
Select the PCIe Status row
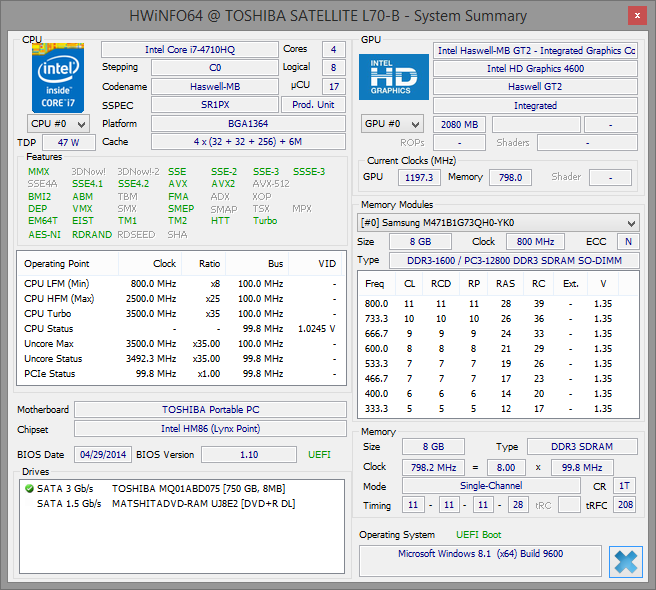point(181,374)
